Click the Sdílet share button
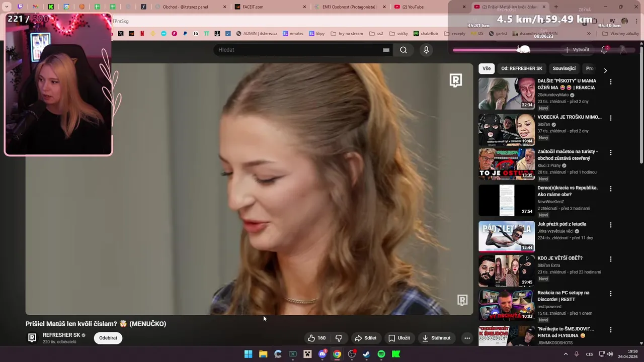The width and height of the screenshot is (644, 362). point(365,338)
